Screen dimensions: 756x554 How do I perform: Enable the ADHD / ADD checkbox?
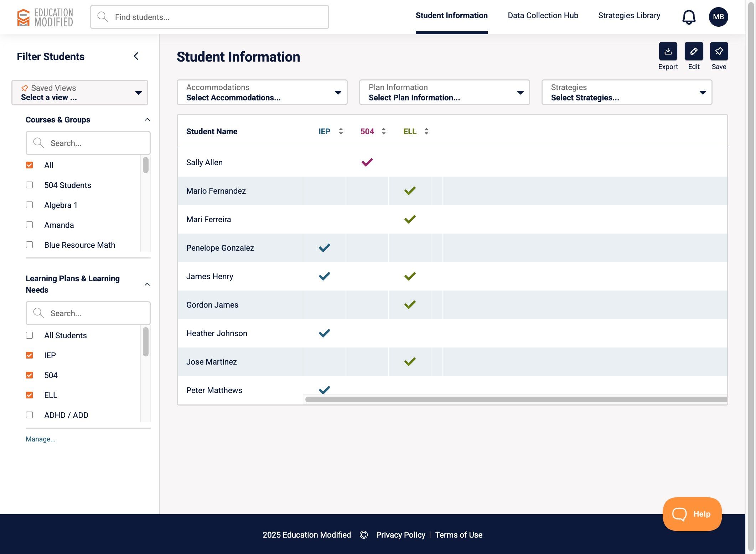pos(30,415)
